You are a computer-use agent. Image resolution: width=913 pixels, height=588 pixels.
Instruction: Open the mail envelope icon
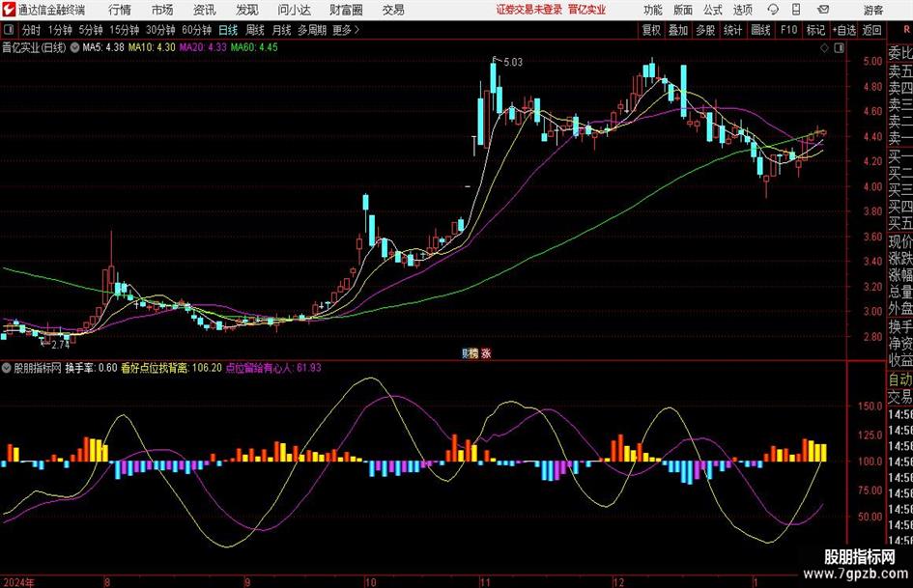point(823,10)
